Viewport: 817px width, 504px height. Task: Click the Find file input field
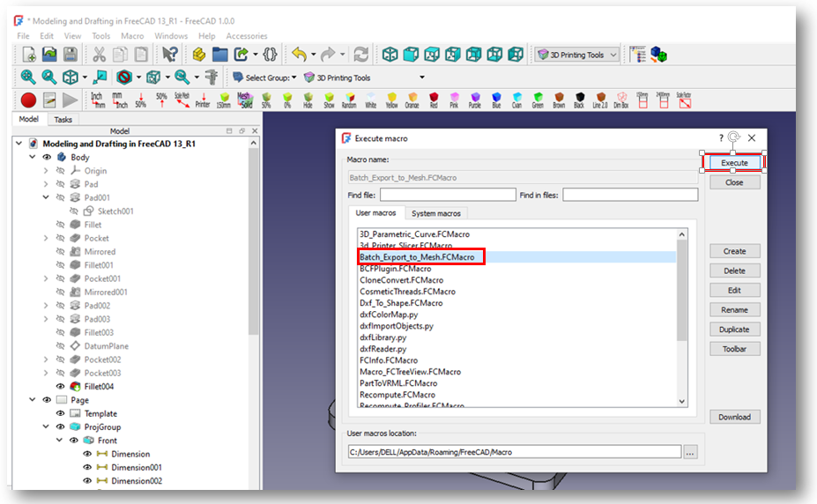coord(434,195)
